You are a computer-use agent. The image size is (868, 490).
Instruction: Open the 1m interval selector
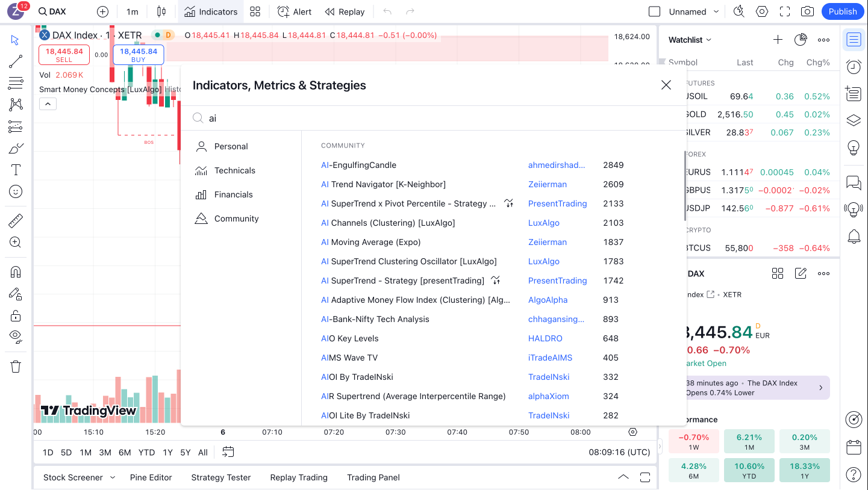coord(132,11)
